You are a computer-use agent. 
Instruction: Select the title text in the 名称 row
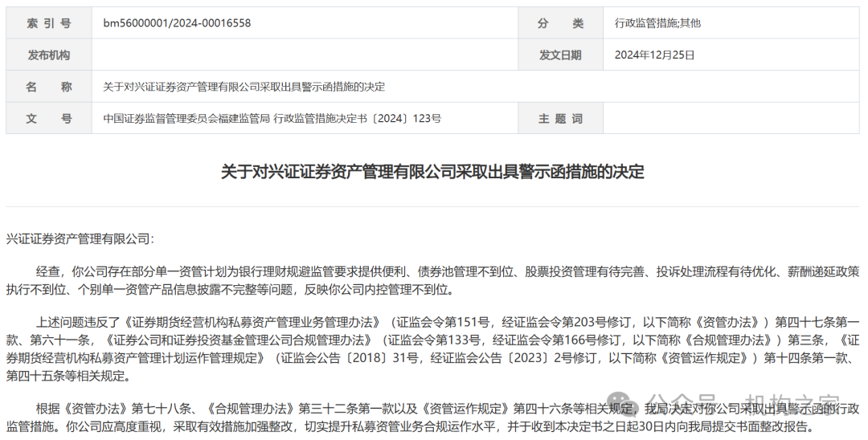click(244, 87)
